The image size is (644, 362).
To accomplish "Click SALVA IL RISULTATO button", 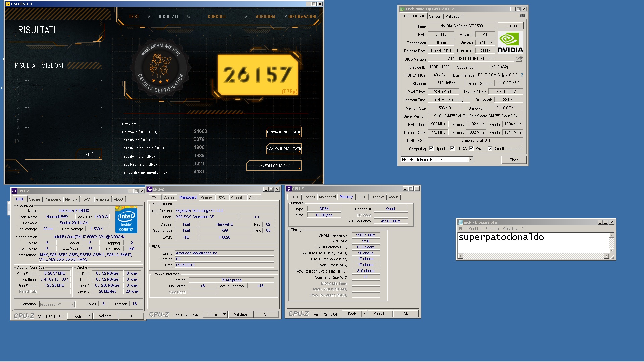I will [x=284, y=149].
